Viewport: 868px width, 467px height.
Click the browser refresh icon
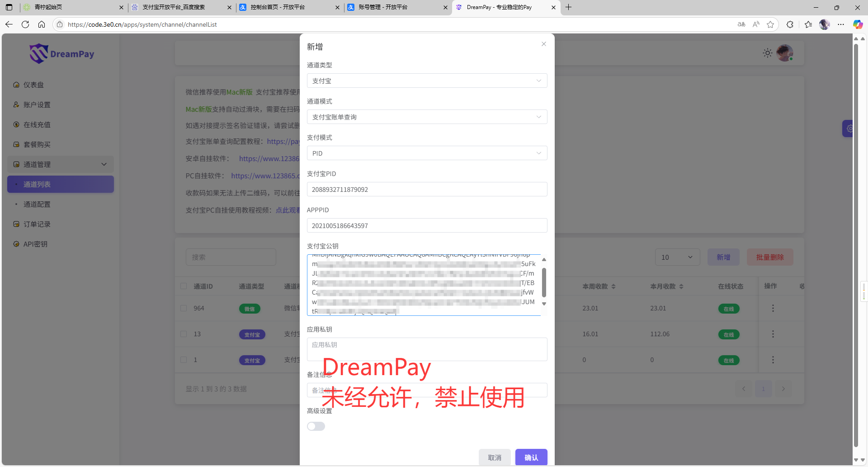pyautogui.click(x=25, y=24)
